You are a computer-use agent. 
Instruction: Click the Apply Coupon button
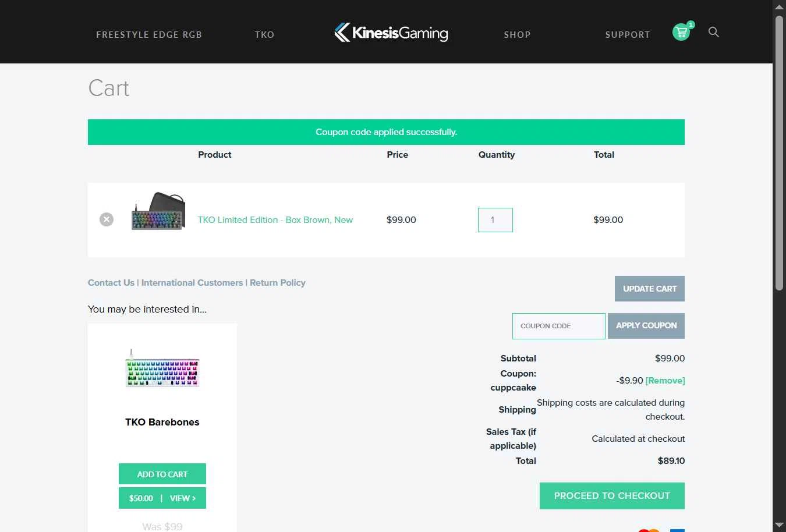(646, 326)
